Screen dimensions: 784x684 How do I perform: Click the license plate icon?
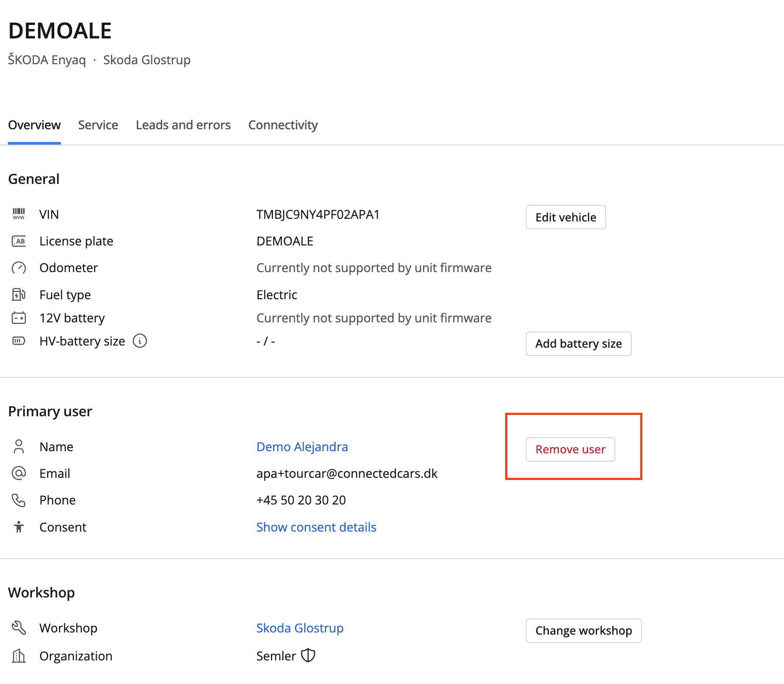coord(18,241)
